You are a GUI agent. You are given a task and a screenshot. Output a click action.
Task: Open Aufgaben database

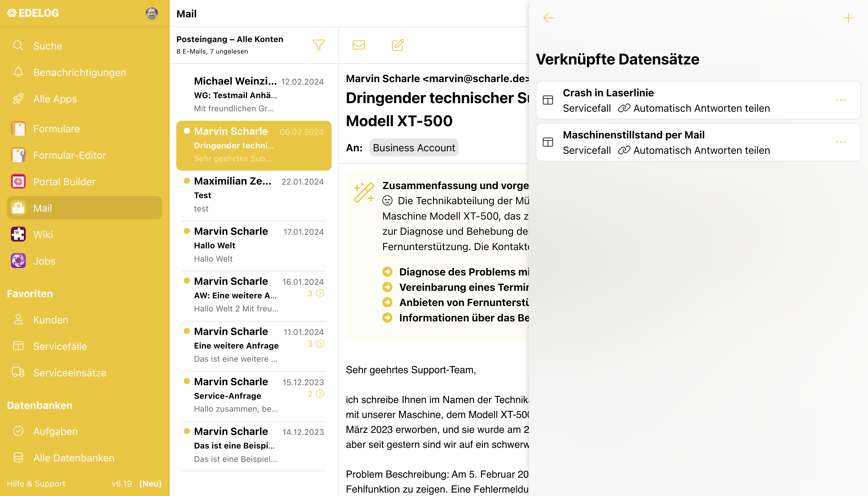(x=84, y=431)
